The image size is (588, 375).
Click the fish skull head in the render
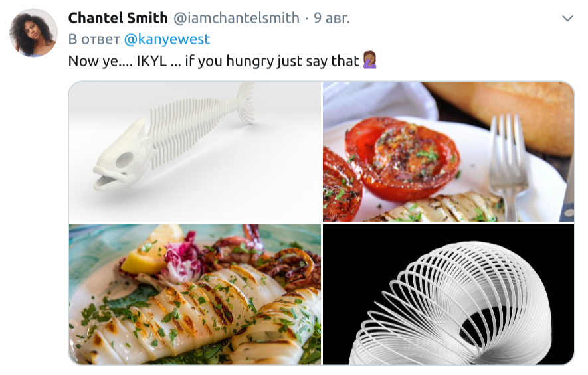coord(124,157)
